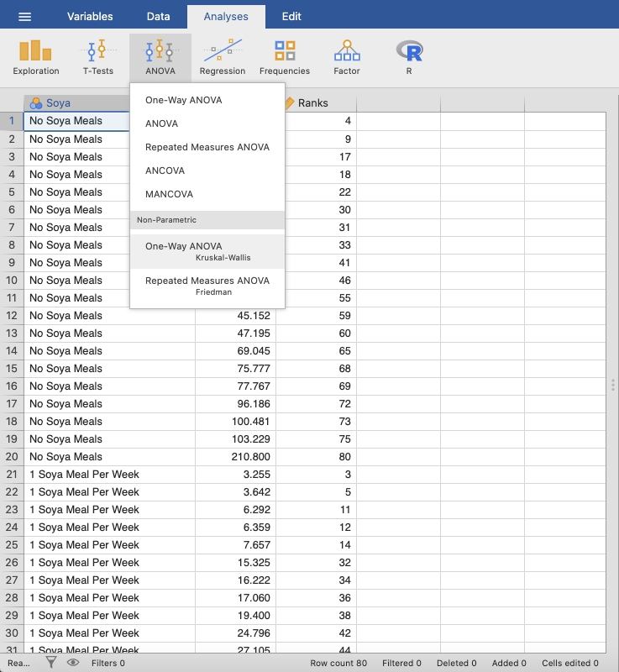Click the cell with value 24.796
Viewport: 619px width, 672px height.
(236, 633)
